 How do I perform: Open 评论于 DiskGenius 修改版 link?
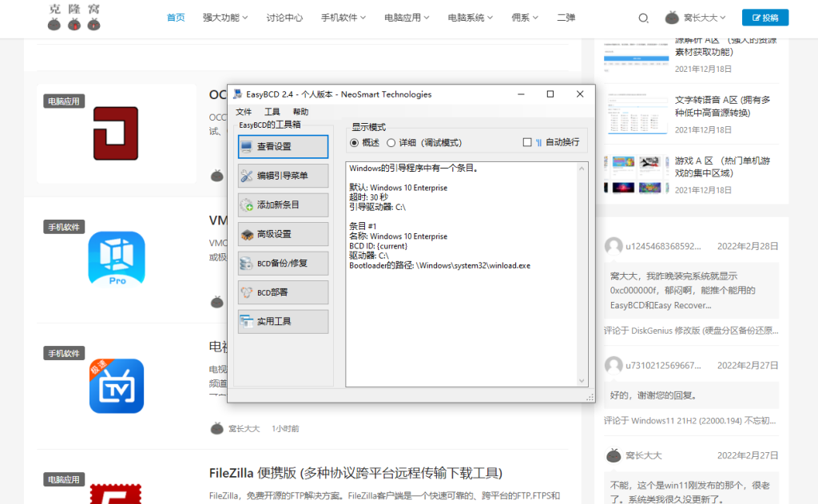(691, 330)
